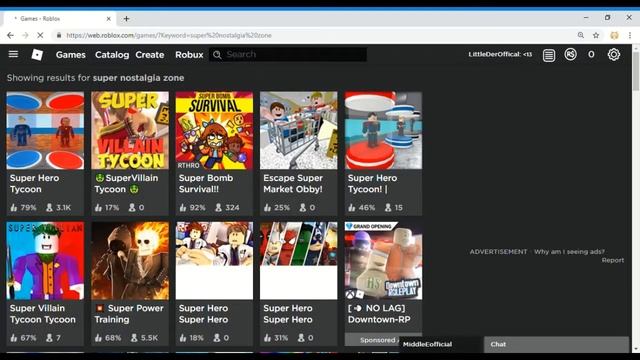Click thumbs-up icon next to 17%
This screenshot has height=360, width=640.
(x=98, y=208)
